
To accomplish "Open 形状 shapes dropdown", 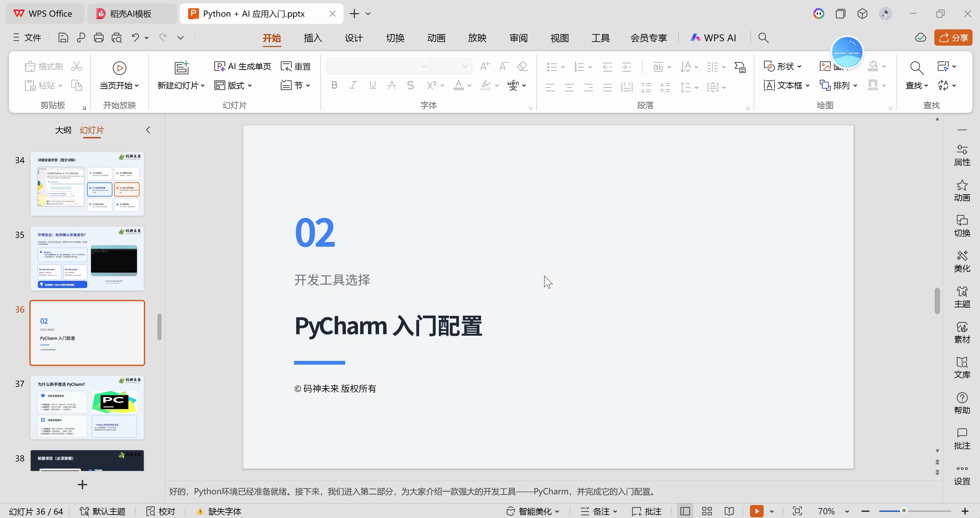I will (x=783, y=66).
